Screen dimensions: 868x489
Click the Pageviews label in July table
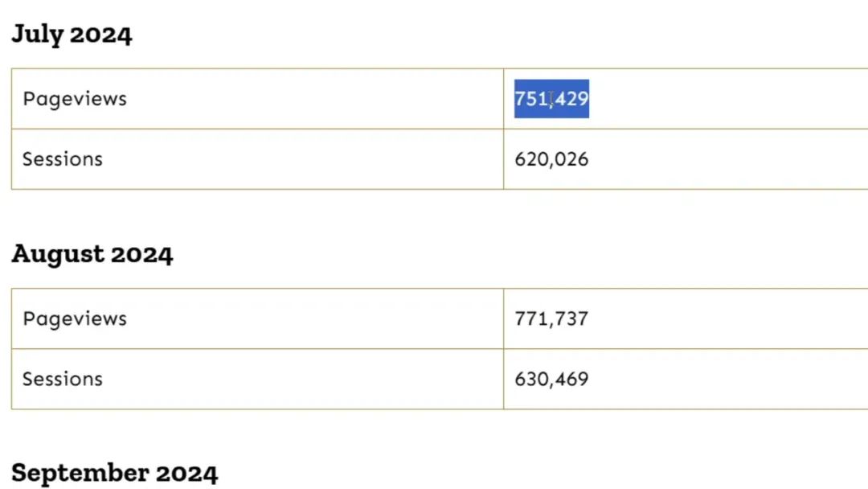(75, 99)
